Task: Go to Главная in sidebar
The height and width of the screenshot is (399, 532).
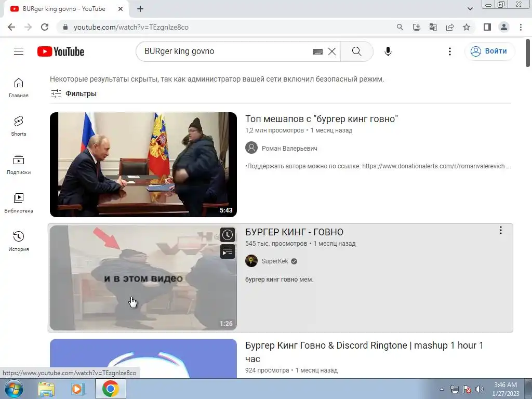Action: coord(19,87)
